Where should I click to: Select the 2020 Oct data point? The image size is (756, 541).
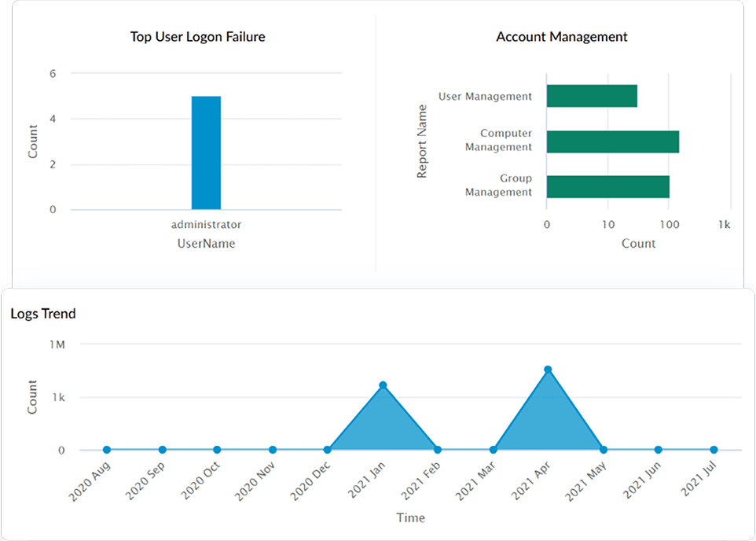pyautogui.click(x=216, y=449)
